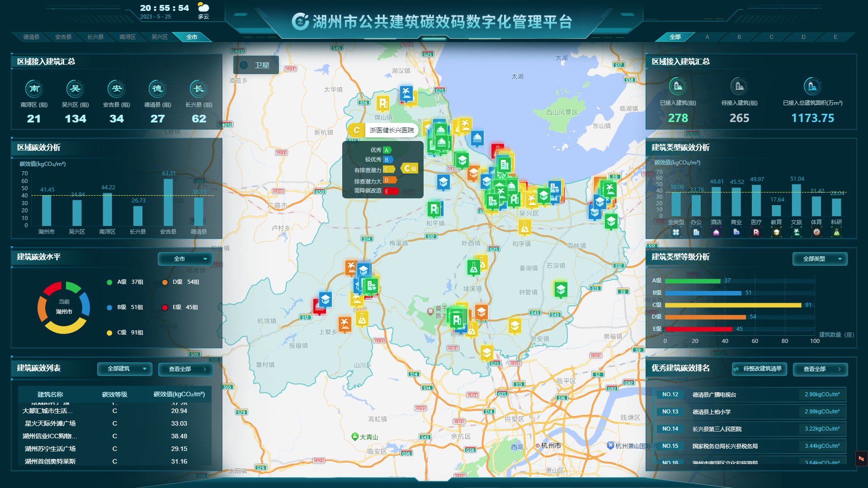The image size is (868, 488).
Task: Click 查看全部 in 建筑碳效列表
Action: click(x=185, y=369)
